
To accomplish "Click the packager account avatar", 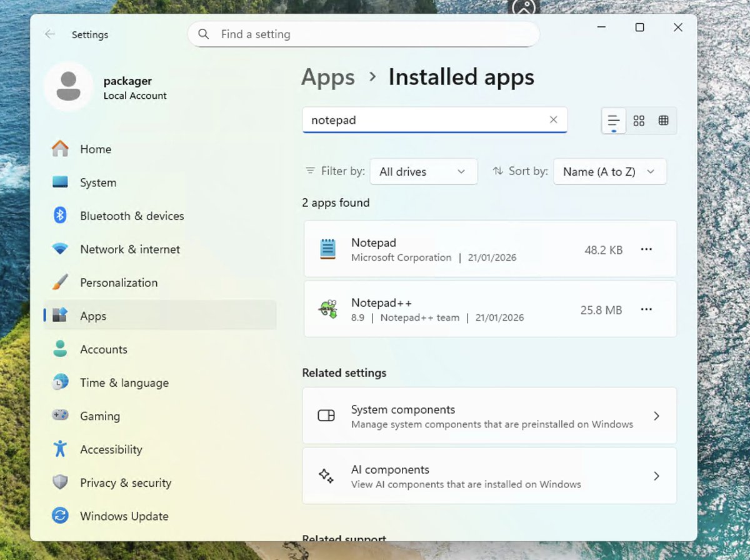I will [68, 86].
